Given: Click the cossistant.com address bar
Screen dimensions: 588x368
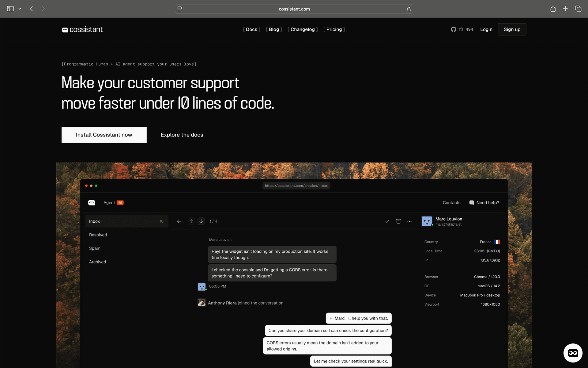Looking at the screenshot, I should [294, 9].
